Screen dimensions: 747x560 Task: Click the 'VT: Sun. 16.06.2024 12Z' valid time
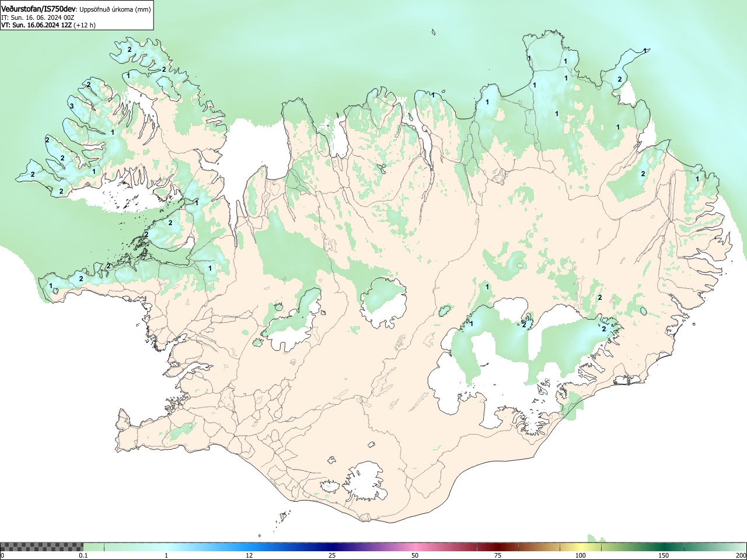click(x=36, y=25)
